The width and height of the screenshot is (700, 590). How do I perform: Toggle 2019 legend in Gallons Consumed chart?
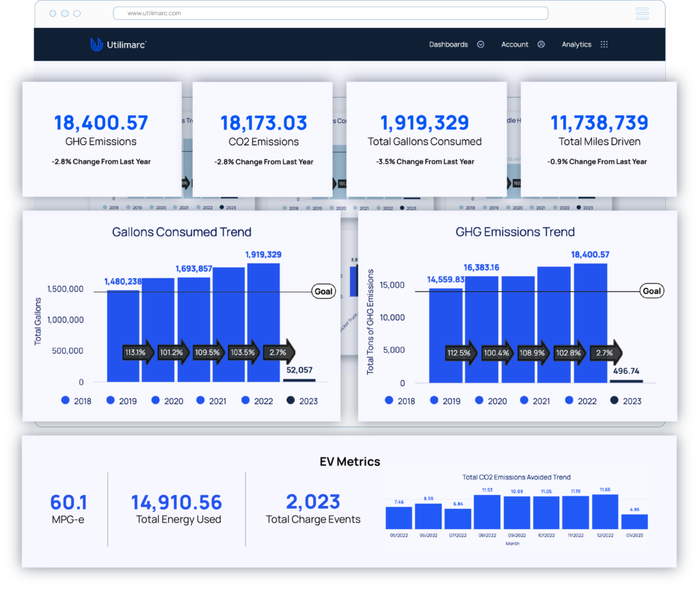click(122, 401)
